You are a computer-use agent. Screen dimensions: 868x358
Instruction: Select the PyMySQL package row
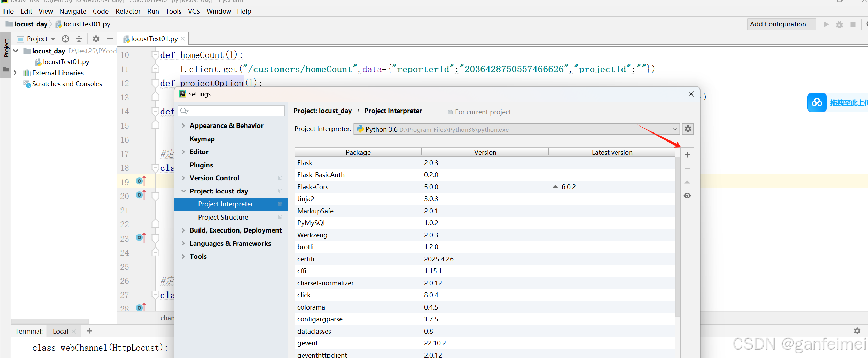pos(485,223)
